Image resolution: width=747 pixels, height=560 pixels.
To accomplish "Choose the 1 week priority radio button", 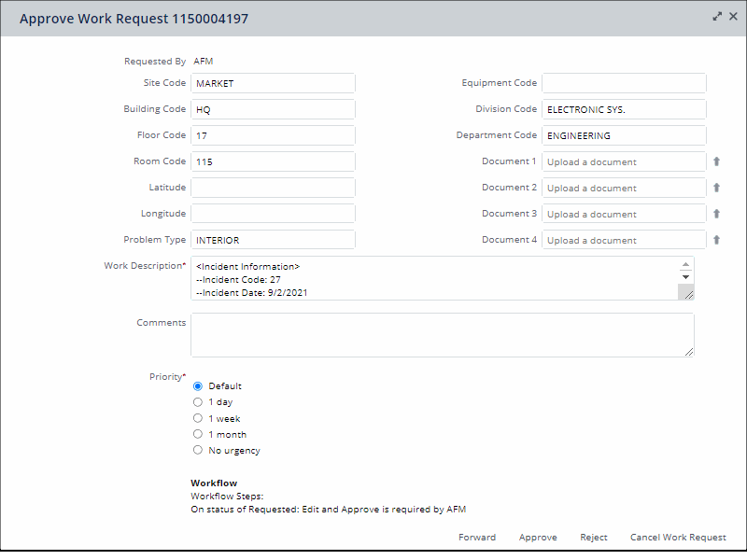I will point(198,418).
